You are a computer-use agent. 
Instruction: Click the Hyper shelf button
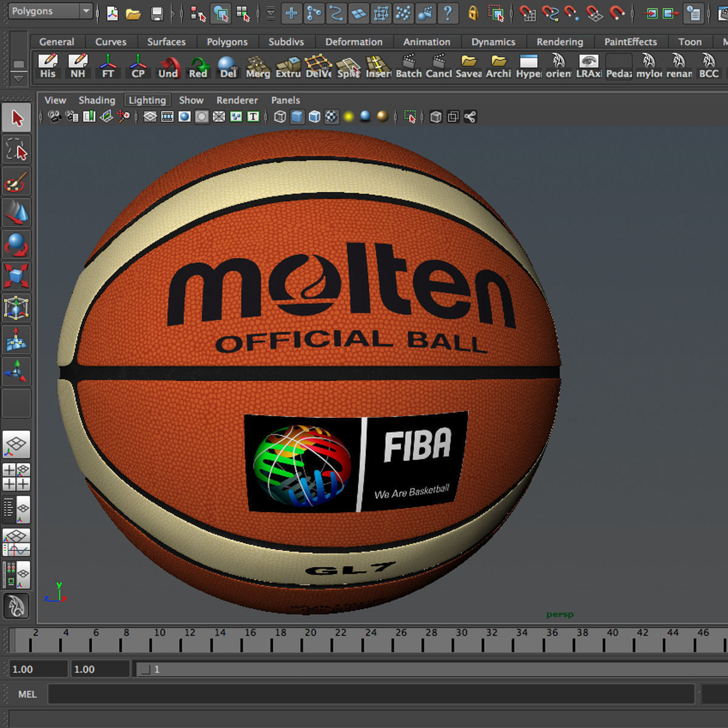pos(528,66)
